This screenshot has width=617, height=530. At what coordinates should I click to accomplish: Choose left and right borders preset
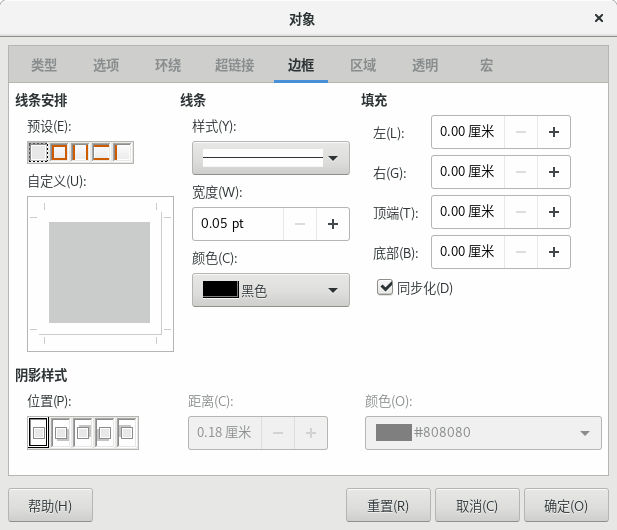point(80,152)
